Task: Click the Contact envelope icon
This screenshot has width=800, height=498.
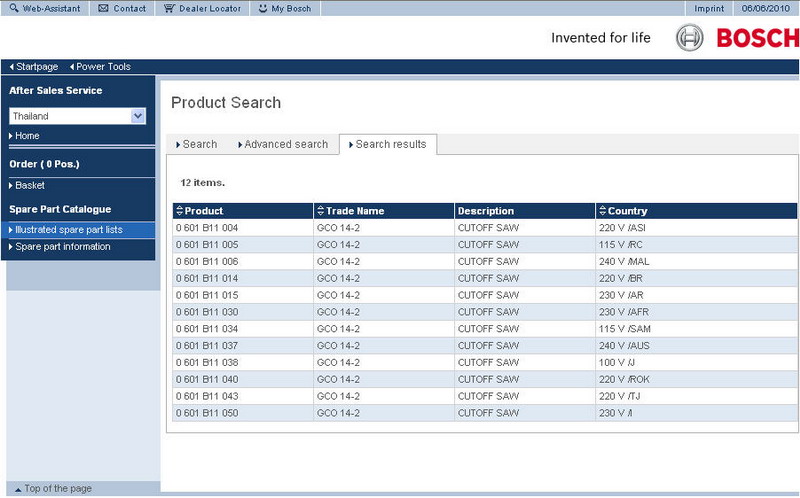Action: (x=104, y=8)
